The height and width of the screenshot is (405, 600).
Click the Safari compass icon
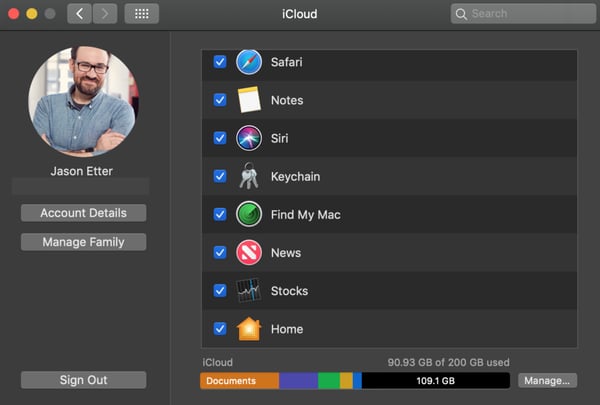point(249,62)
